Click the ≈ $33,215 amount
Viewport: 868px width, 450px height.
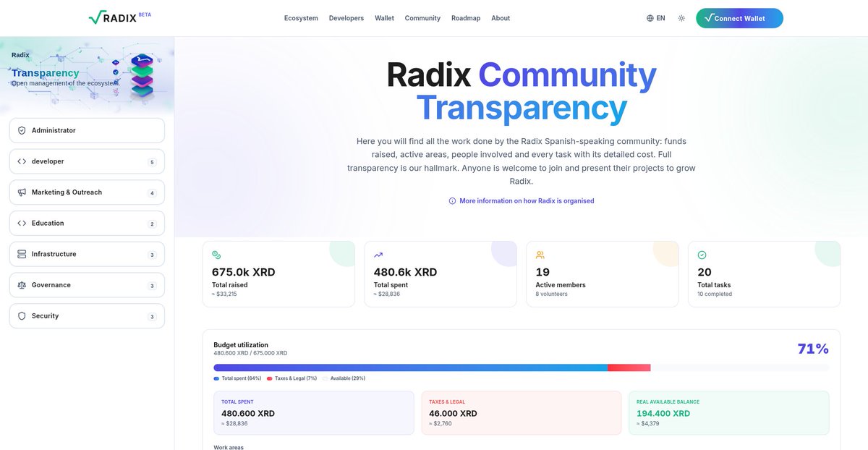pos(224,294)
